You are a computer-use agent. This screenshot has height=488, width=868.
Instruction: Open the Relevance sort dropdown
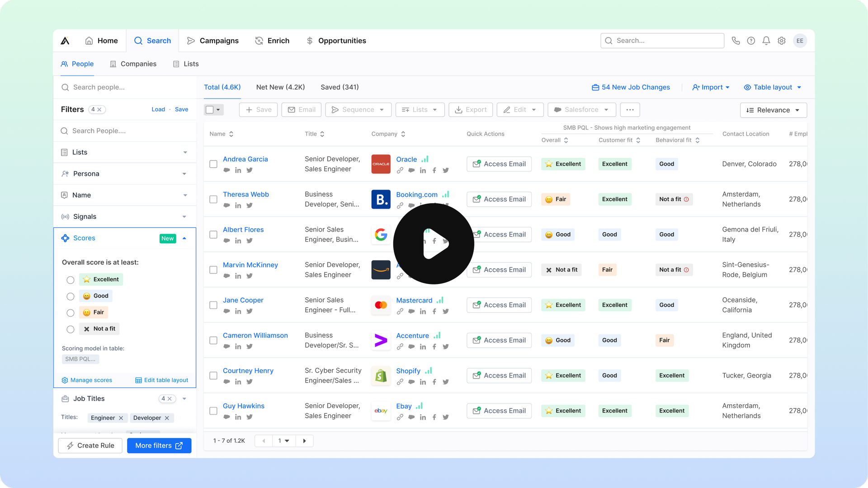773,110
